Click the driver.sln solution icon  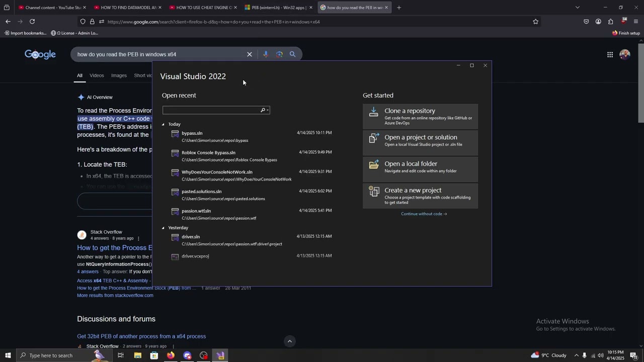[x=175, y=237]
